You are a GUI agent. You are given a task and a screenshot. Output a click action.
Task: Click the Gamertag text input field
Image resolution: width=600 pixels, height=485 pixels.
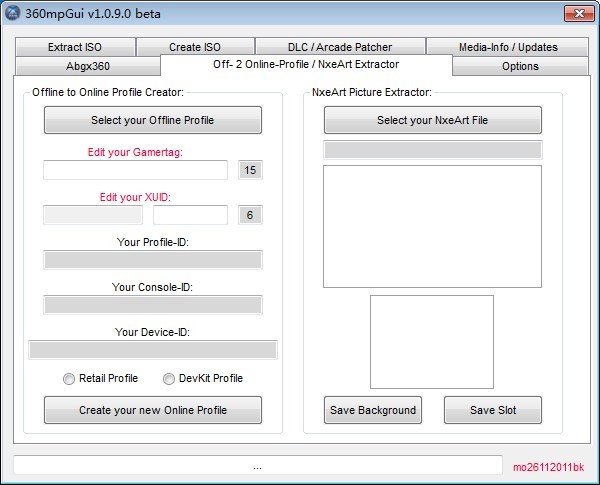click(x=135, y=170)
